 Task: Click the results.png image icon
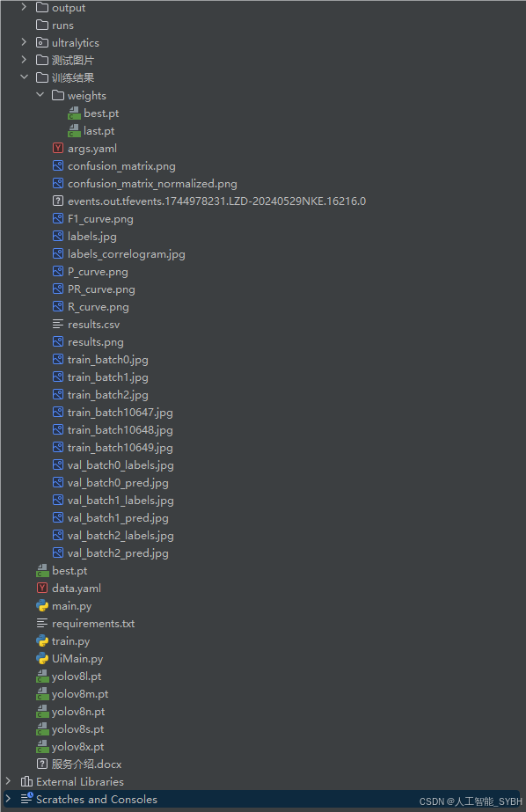click(58, 342)
